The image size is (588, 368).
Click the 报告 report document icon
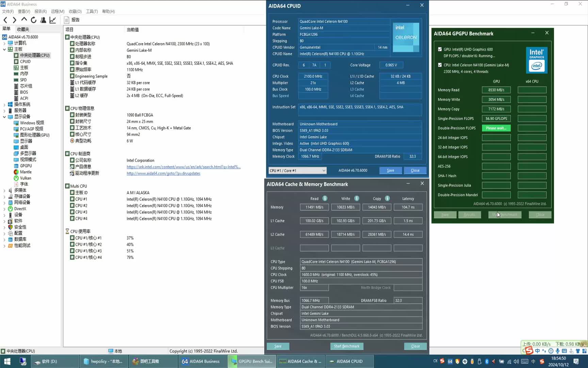pyautogui.click(x=67, y=20)
